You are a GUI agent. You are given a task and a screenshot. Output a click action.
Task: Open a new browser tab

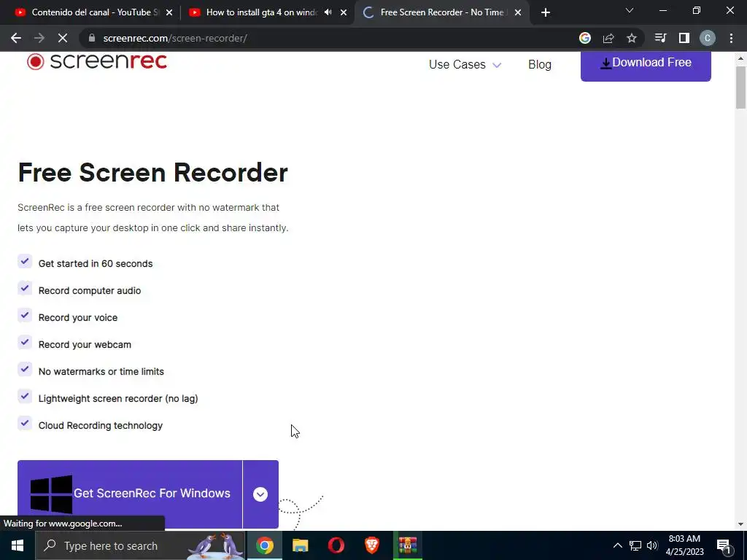point(546,12)
